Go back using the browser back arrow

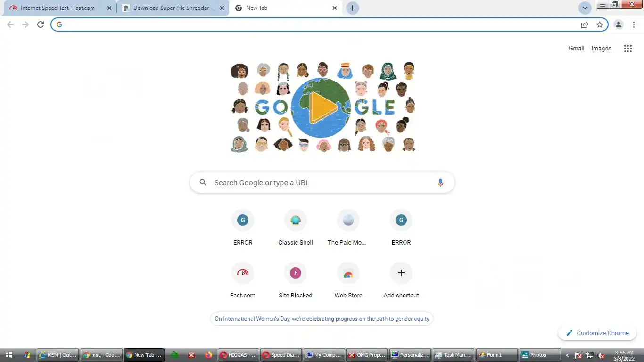[x=10, y=25]
